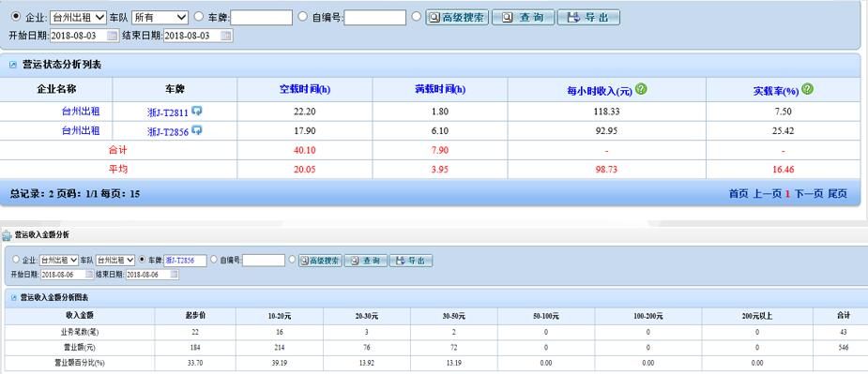Click the 营运收入金额分析 window title icon
The image size is (868, 374).
click(7, 235)
